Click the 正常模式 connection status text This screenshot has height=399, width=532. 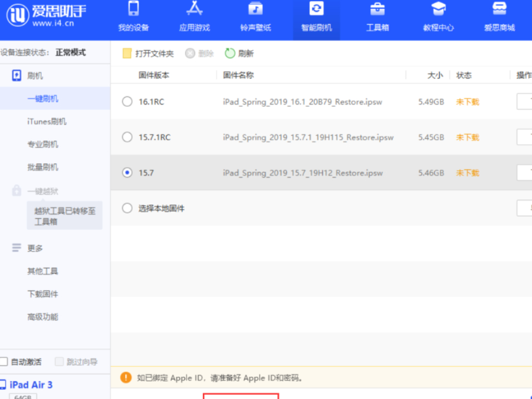click(x=71, y=52)
